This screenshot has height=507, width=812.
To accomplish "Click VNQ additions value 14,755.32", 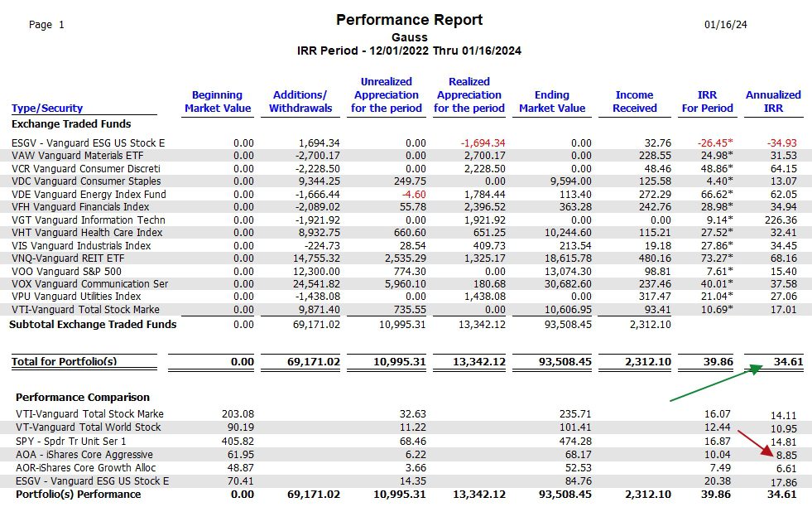I will pyautogui.click(x=316, y=258).
